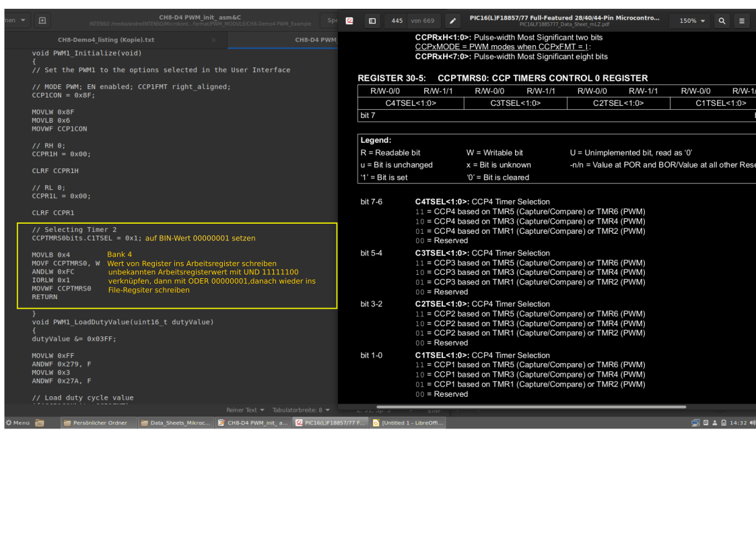This screenshot has height=535, width=756.
Task: Click the page number field showing 445
Action: [x=397, y=21]
